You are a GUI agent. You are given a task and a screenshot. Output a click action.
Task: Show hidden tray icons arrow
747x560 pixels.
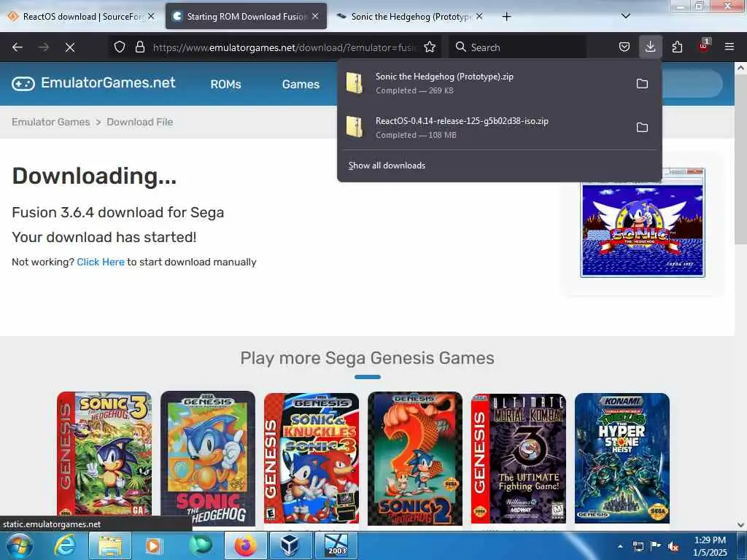[x=620, y=546]
